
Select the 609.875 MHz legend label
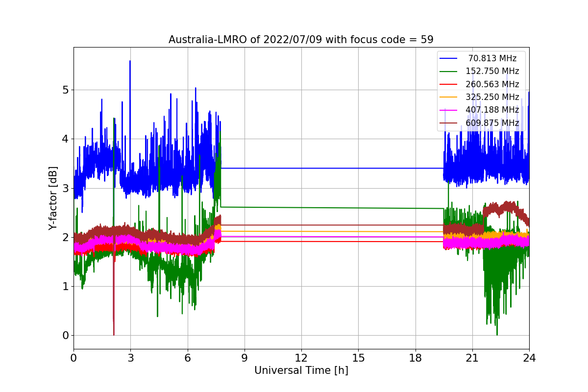(x=492, y=122)
